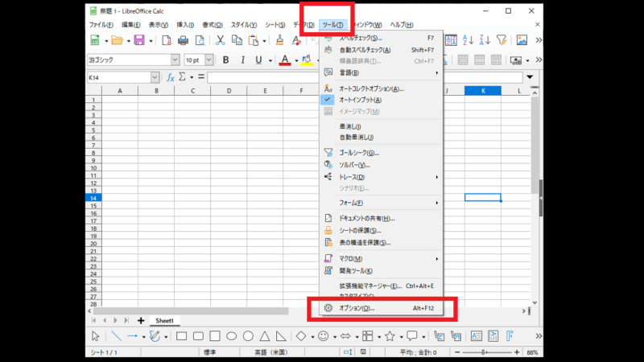This screenshot has height=362, width=644.
Task: Click the Sum sigma icon
Action: [x=182, y=76]
